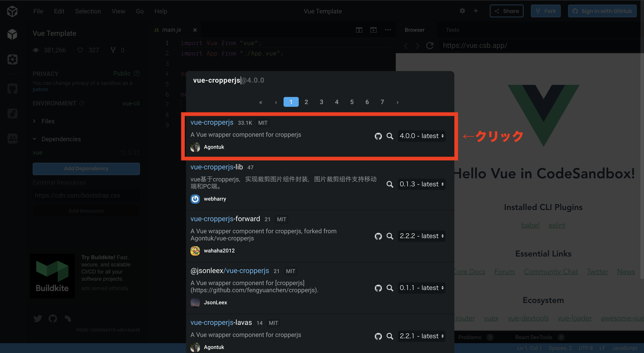Click the Twitter icon in sidebar footer

coord(38,319)
